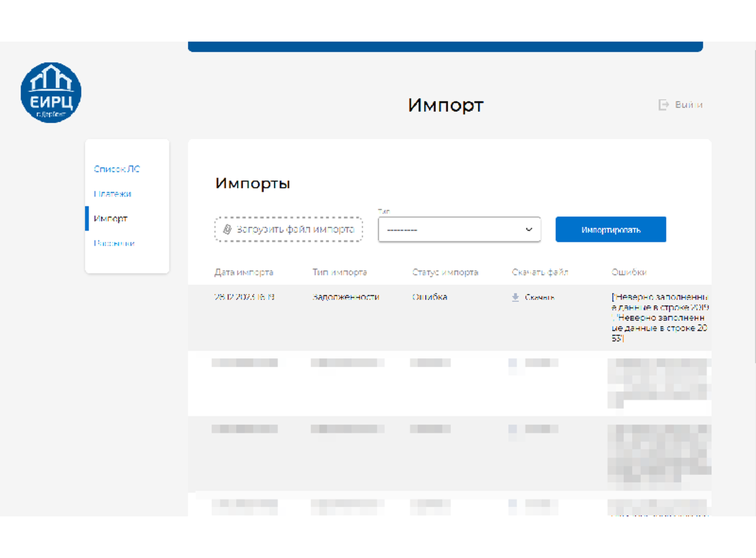Click the Ошибка status cell
This screenshot has width=756, height=558.
tap(430, 297)
